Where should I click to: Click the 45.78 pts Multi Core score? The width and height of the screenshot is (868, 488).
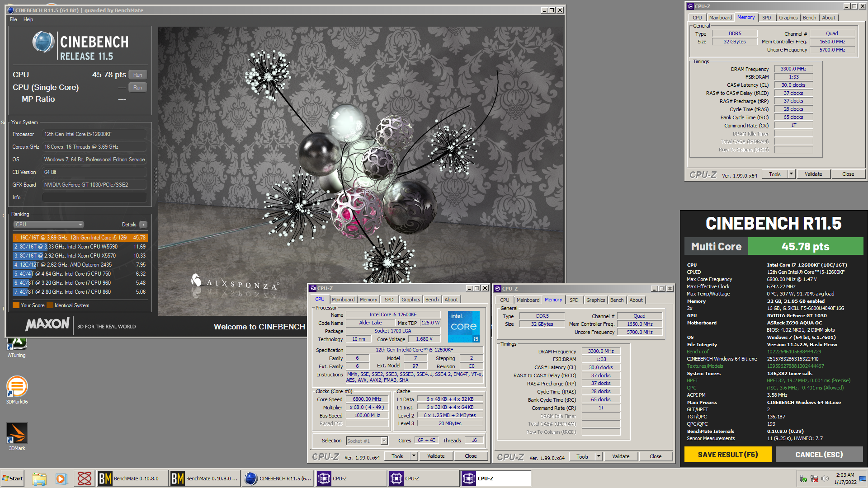click(x=805, y=247)
